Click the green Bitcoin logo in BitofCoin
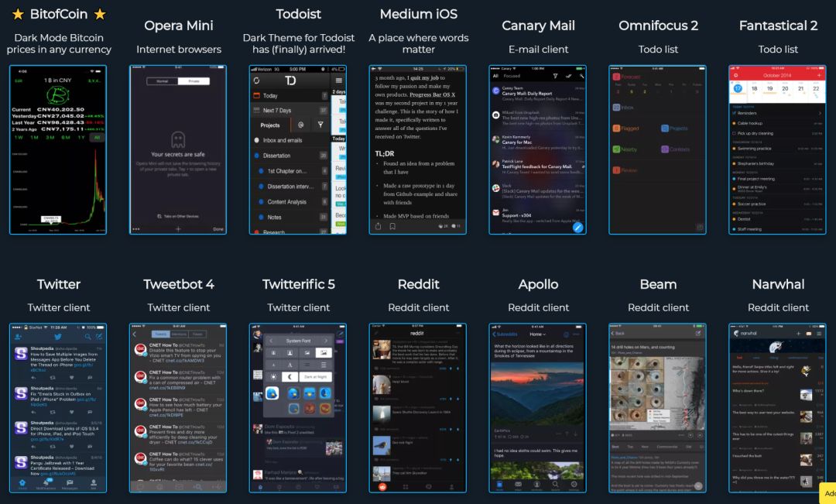The width and height of the screenshot is (836, 504). tap(57, 95)
